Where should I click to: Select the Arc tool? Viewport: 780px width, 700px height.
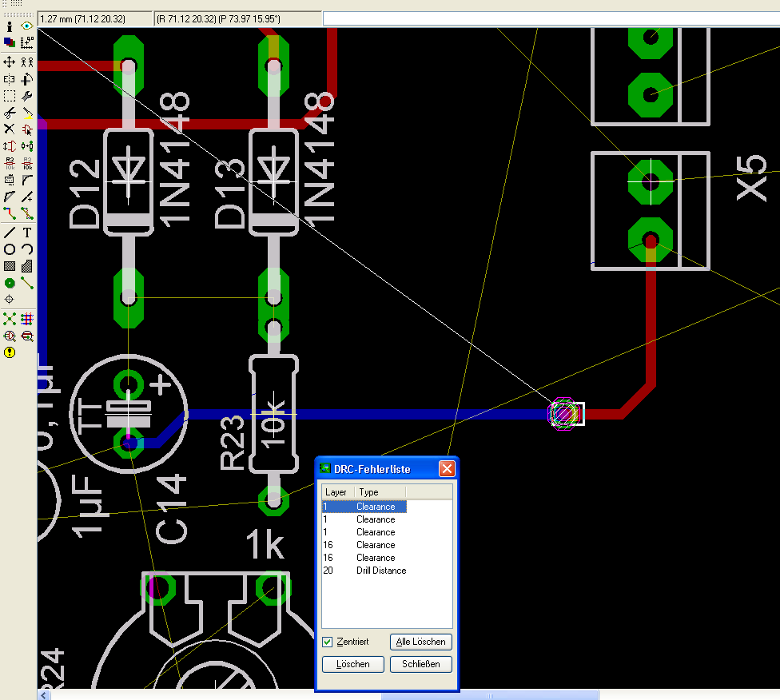[x=27, y=249]
